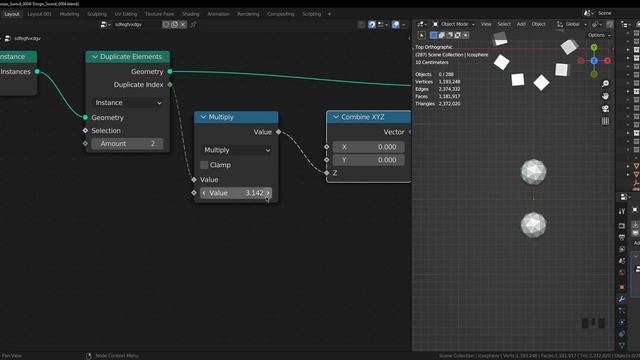
Task: Open the viewport Options dropdown
Action: coord(599,36)
